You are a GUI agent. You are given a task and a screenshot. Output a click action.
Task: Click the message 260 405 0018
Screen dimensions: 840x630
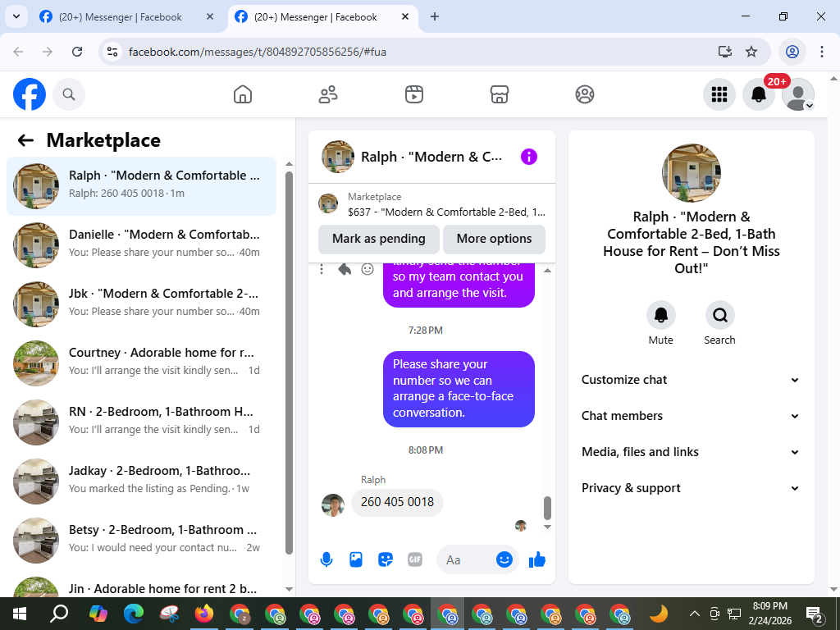coord(397,503)
